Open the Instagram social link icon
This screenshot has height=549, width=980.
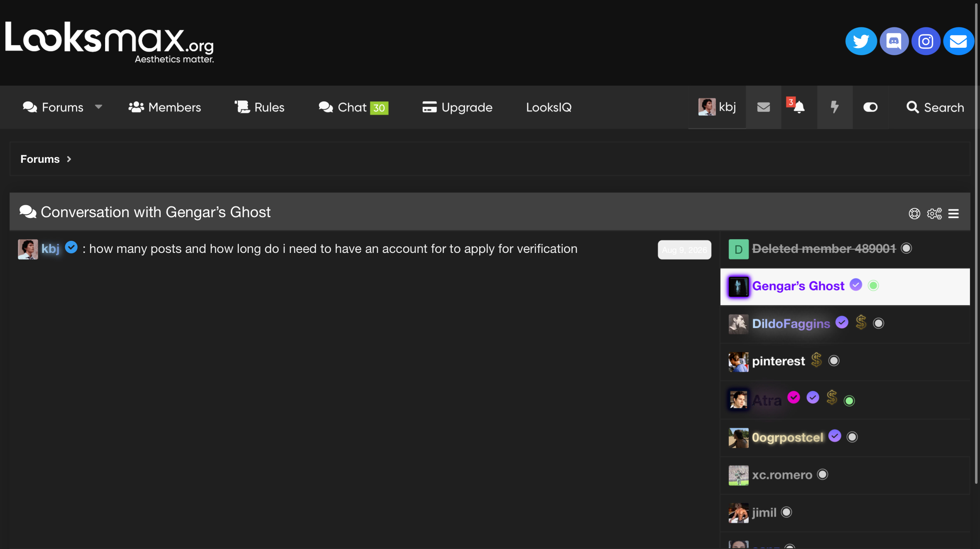926,41
